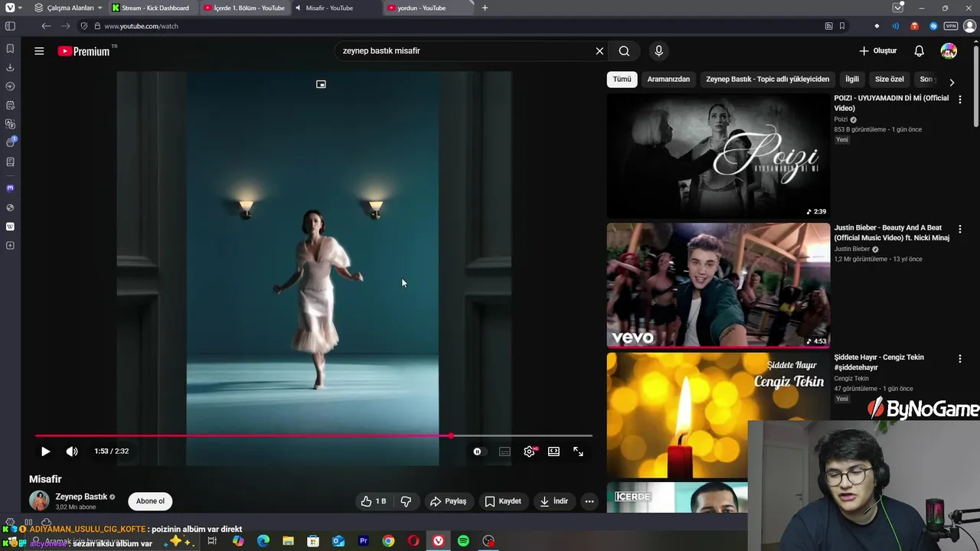Go back with the browser back arrow
Screen dimensions: 980x551
coord(47,26)
